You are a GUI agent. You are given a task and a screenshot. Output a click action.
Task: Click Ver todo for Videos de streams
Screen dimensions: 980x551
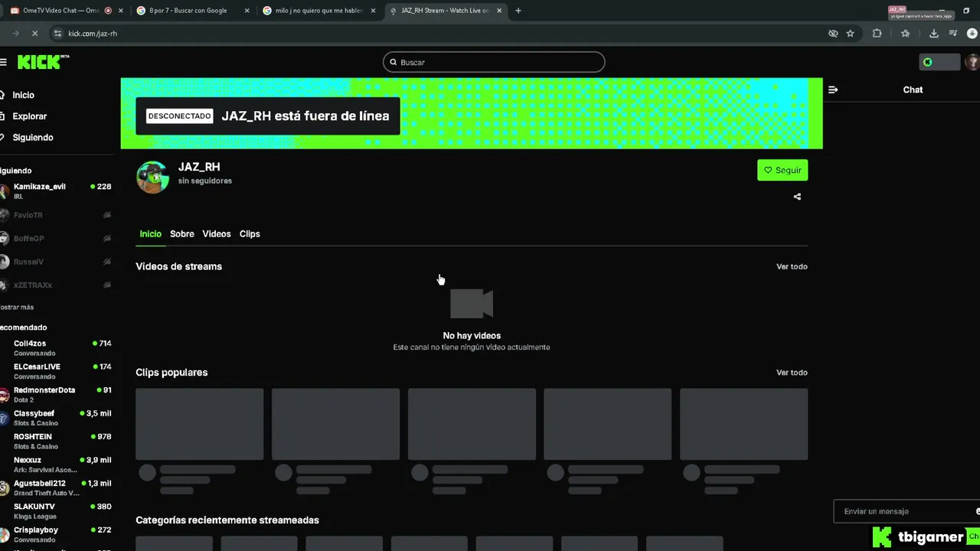(x=792, y=266)
